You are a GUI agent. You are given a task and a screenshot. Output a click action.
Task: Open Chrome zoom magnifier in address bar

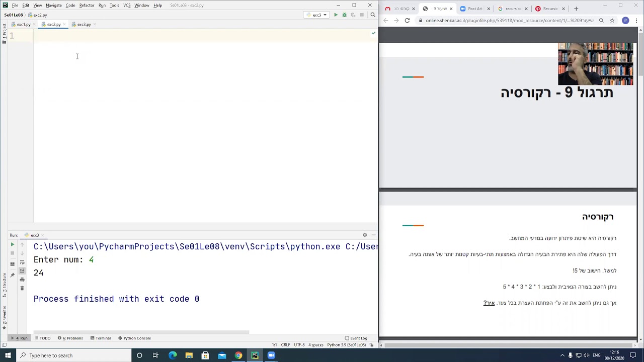click(601, 21)
